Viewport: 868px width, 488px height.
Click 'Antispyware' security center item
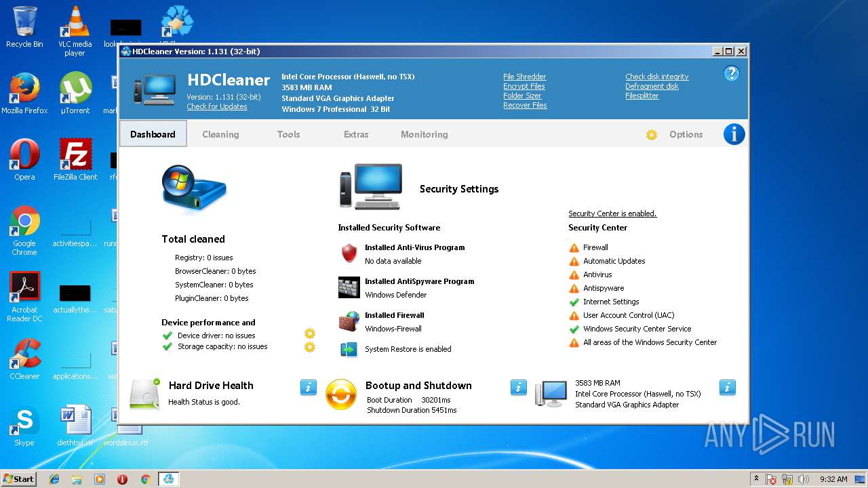coord(604,288)
